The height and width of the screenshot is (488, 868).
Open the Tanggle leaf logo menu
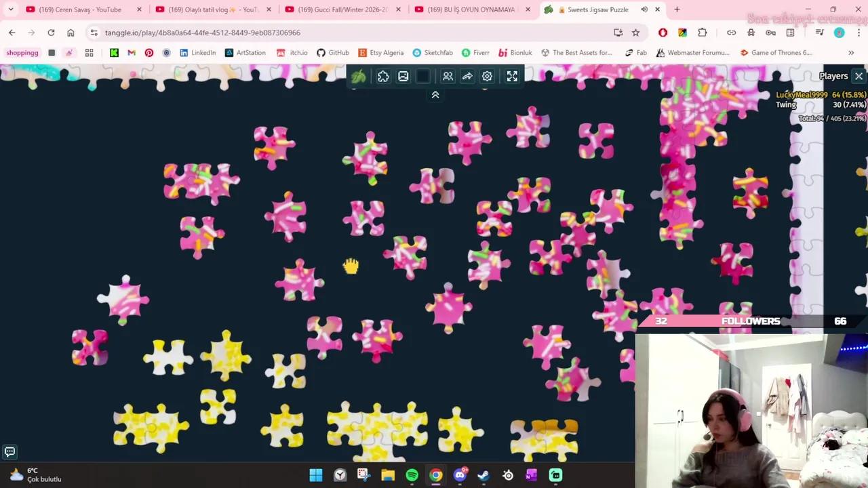[x=359, y=77]
